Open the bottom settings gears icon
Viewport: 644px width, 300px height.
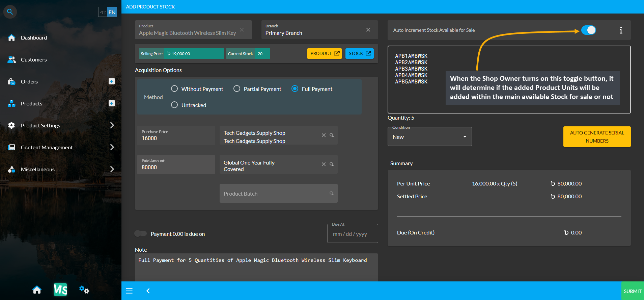point(84,290)
